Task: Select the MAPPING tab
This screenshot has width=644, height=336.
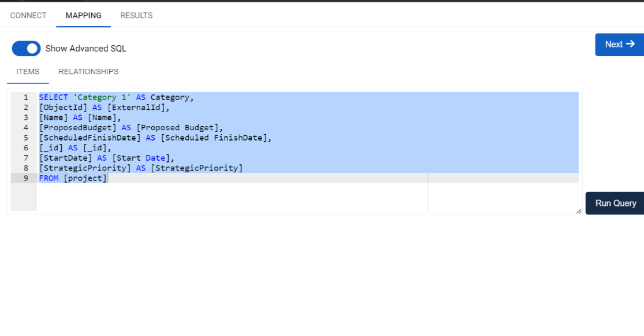Action: (x=83, y=15)
